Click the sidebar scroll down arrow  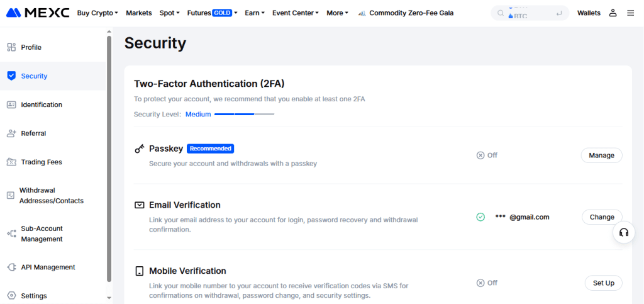click(x=109, y=298)
